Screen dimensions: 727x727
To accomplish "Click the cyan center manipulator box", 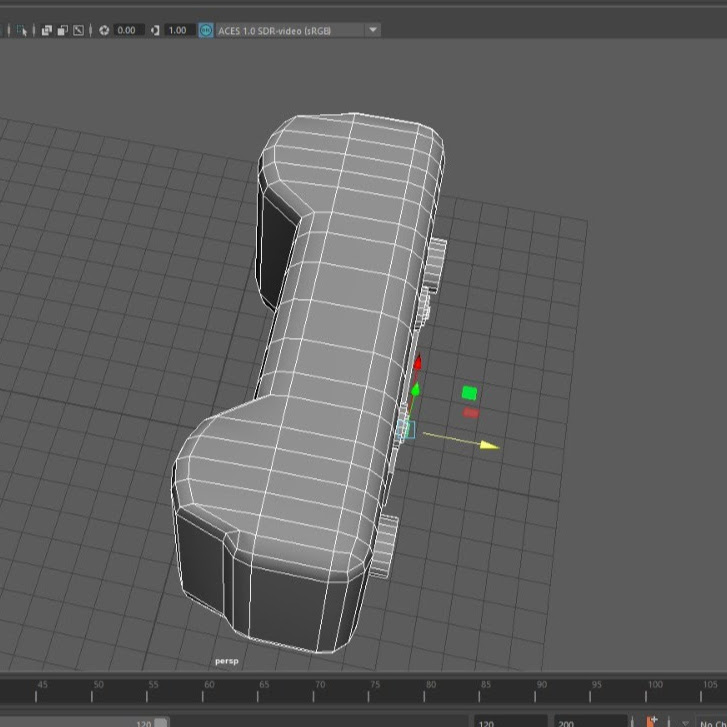I will 406,430.
